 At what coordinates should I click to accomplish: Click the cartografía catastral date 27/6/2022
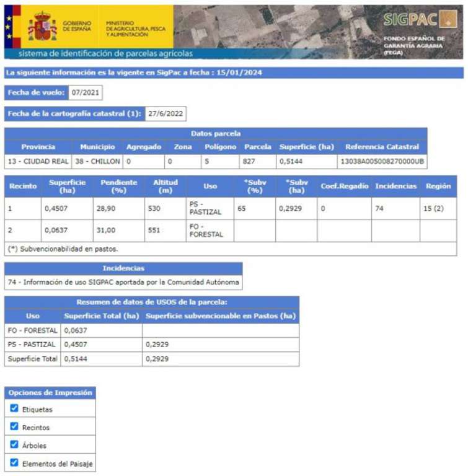point(166,114)
